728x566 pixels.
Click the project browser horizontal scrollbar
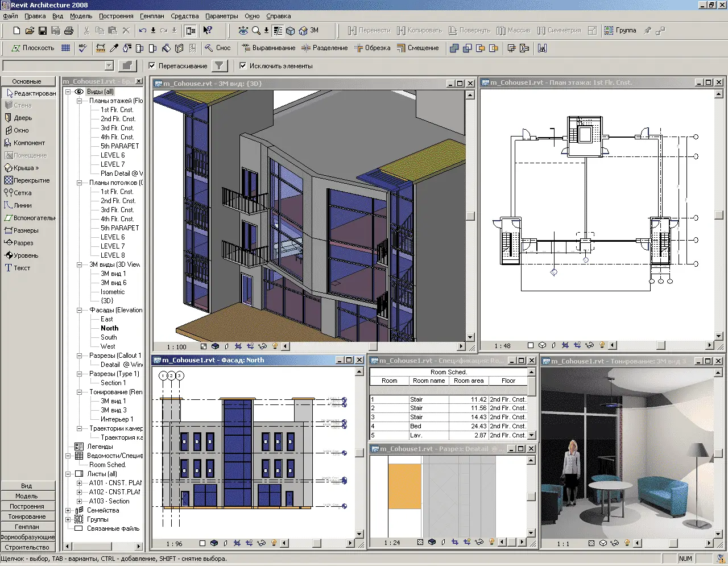tap(103, 547)
